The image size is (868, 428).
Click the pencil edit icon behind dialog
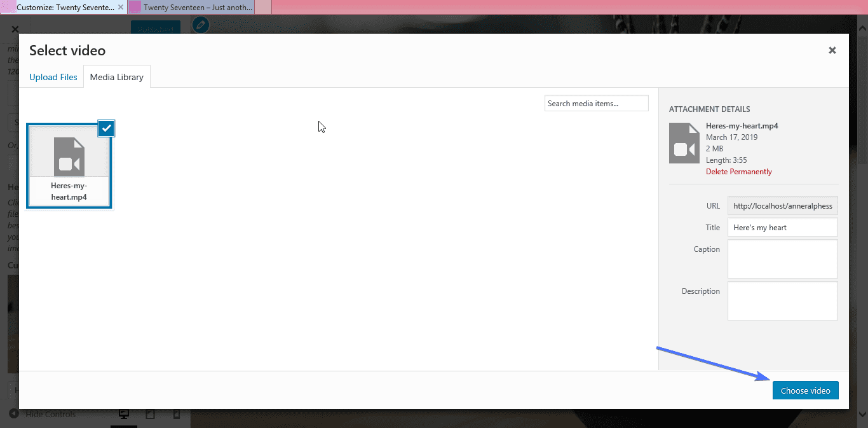pyautogui.click(x=201, y=25)
